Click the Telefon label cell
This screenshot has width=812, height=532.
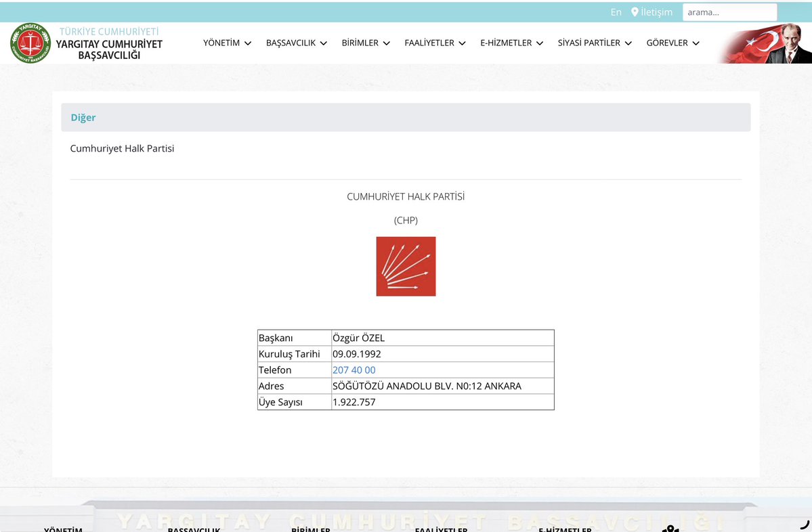(295, 370)
